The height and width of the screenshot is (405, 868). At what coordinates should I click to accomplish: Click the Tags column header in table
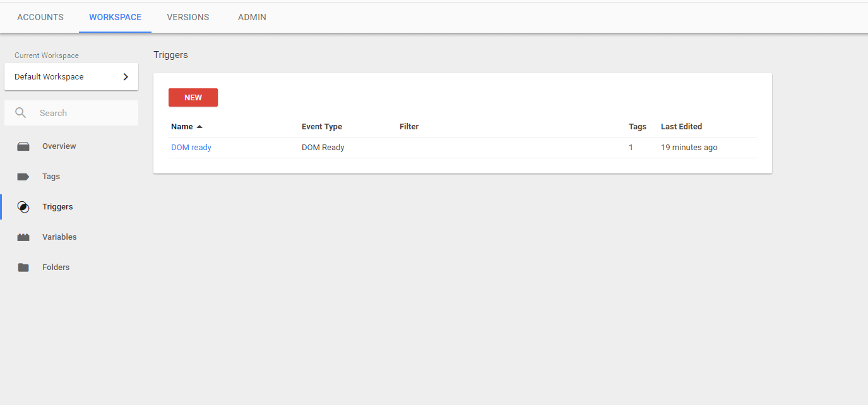point(638,127)
